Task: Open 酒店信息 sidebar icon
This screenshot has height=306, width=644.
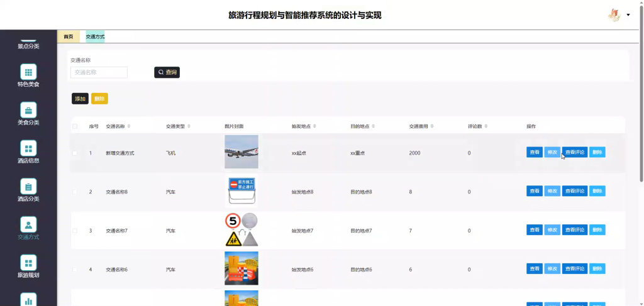Action: tap(28, 148)
